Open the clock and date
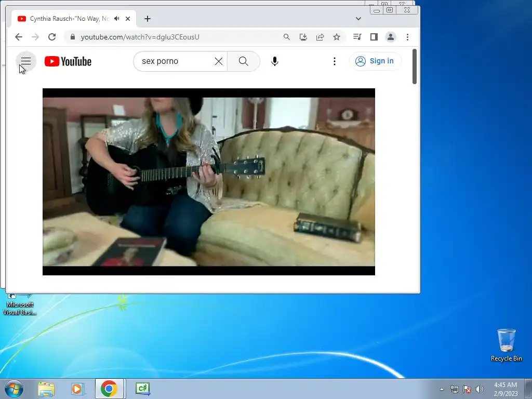Image resolution: width=532 pixels, height=399 pixels. (506, 389)
